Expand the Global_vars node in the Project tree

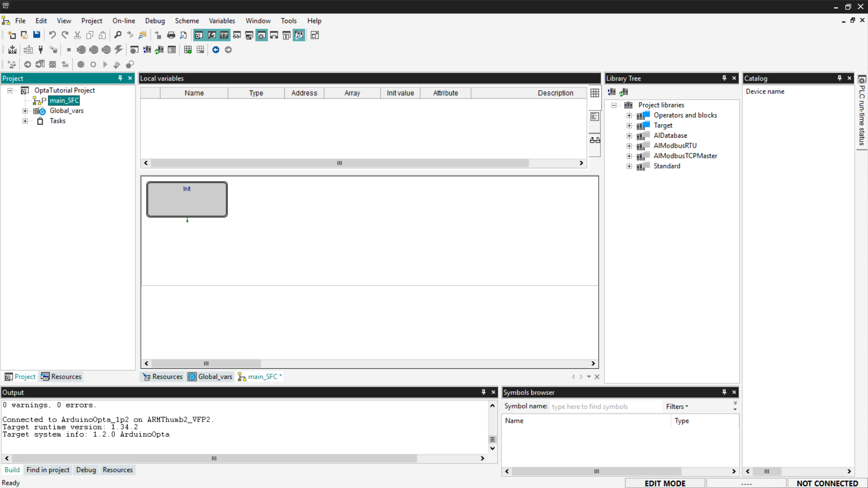(x=25, y=111)
